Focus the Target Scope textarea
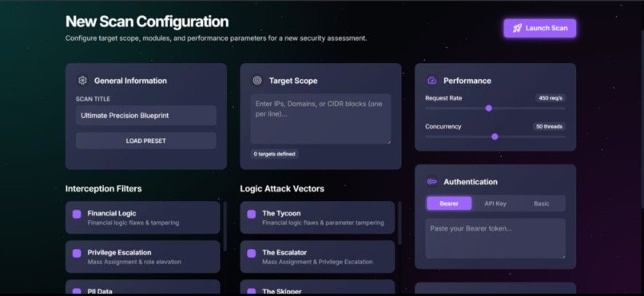This screenshot has height=296, width=644. (320, 119)
